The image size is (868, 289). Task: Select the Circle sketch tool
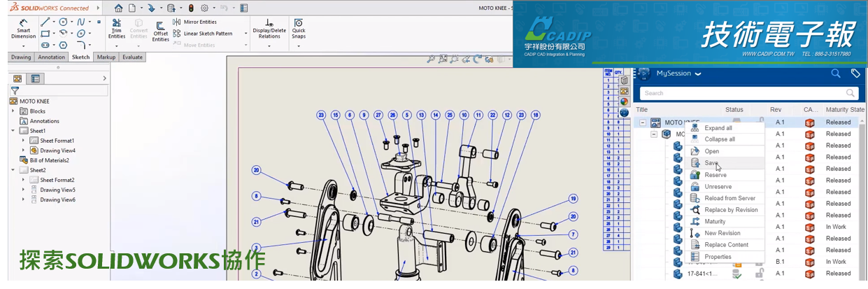[64, 22]
